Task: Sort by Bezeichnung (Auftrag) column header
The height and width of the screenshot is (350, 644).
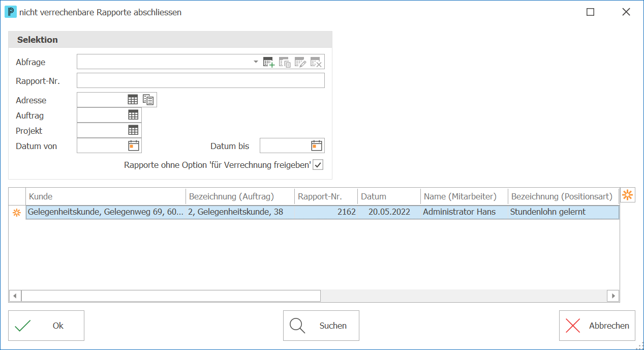Action: click(240, 196)
